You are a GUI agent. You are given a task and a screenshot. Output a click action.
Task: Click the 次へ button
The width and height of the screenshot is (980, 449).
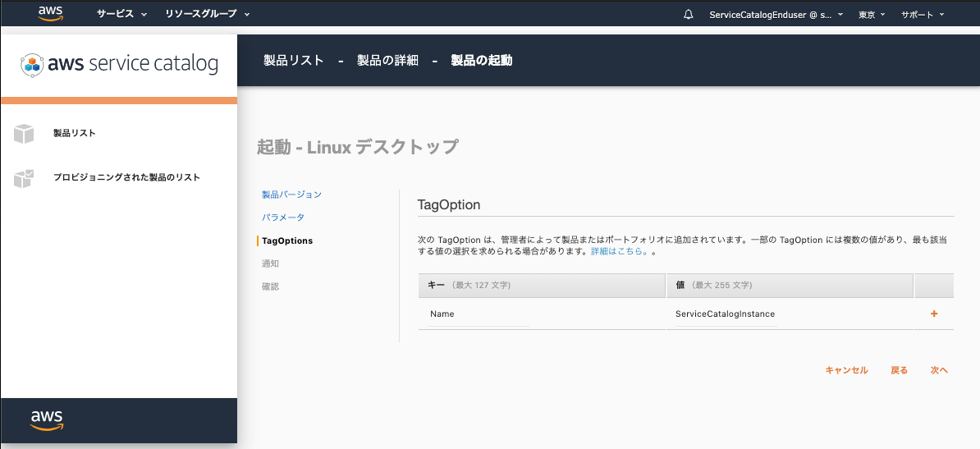point(939,370)
